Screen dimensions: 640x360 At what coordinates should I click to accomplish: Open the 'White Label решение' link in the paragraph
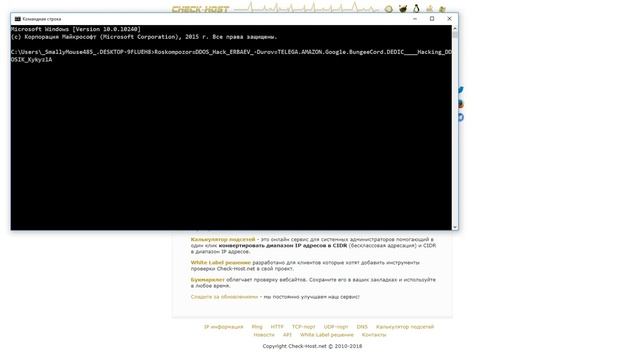(221, 262)
